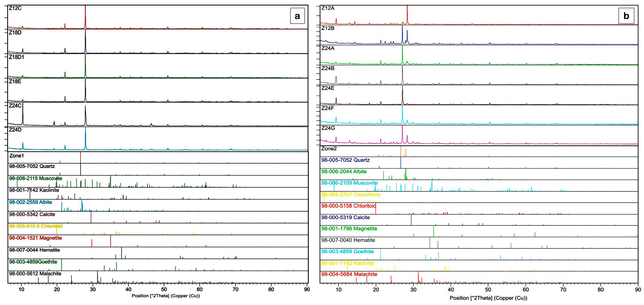The image size is (644, 305).
Task: Select the 98-006-2044 Albite label
Action: pos(344,172)
